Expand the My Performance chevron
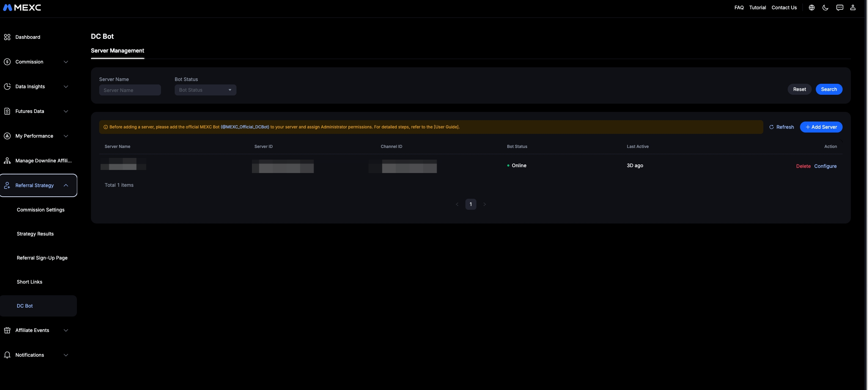 (x=66, y=136)
